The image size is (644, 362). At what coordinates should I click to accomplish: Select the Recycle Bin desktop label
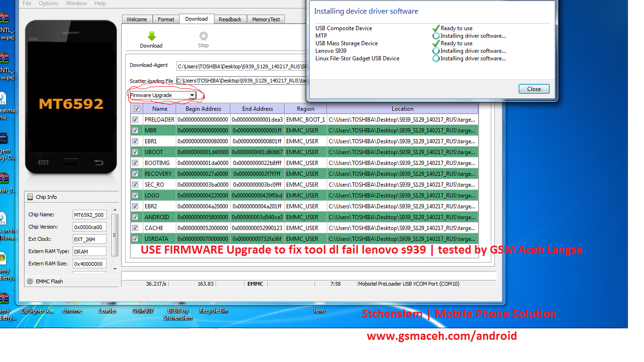click(214, 311)
